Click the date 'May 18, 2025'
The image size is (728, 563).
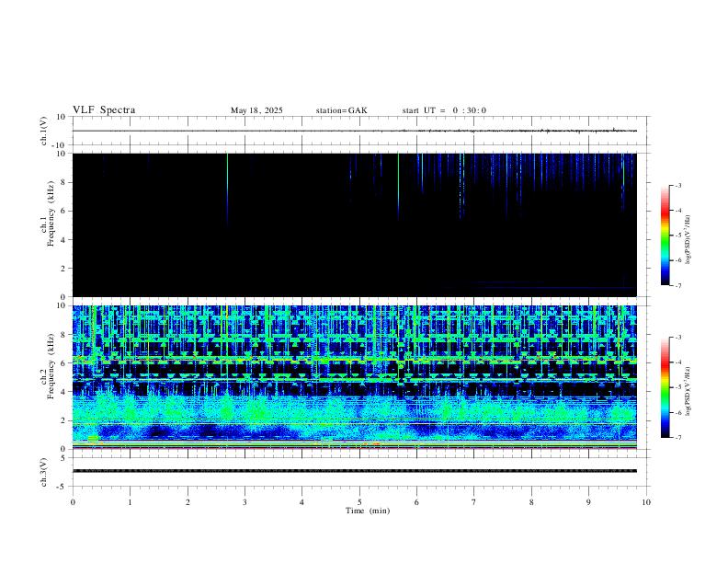point(256,110)
